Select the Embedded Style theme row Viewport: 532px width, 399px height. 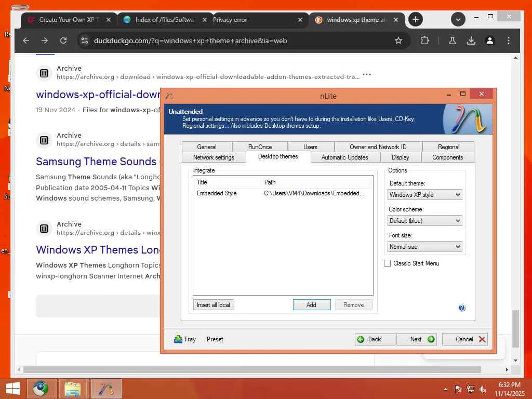tap(283, 193)
